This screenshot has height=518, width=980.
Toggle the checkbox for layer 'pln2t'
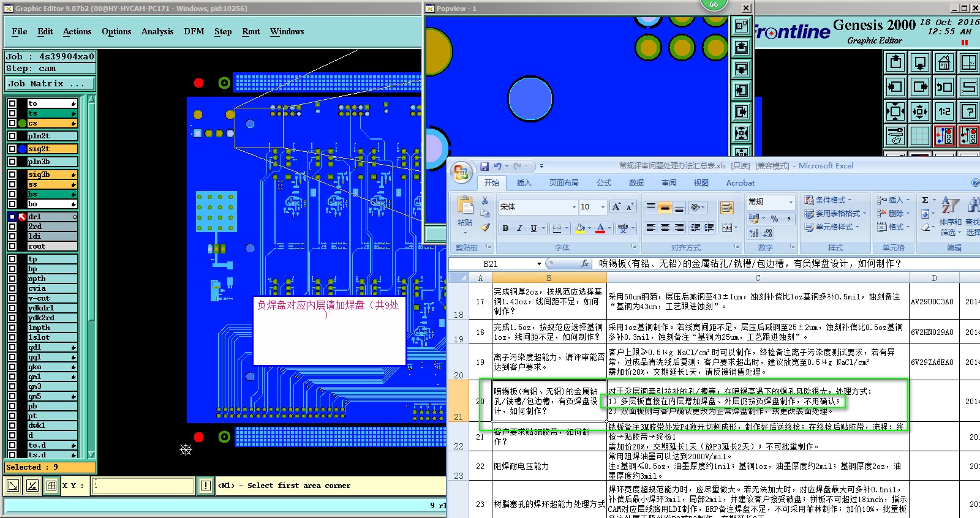point(12,136)
